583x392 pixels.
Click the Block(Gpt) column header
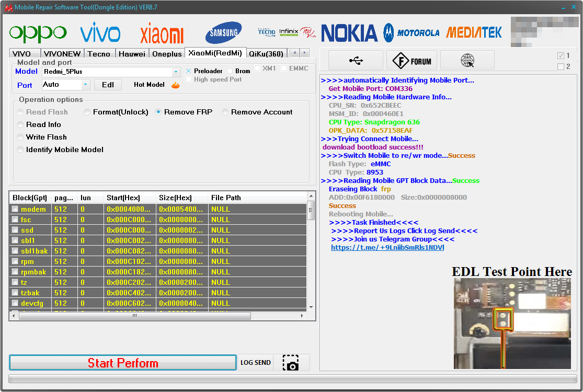click(30, 198)
